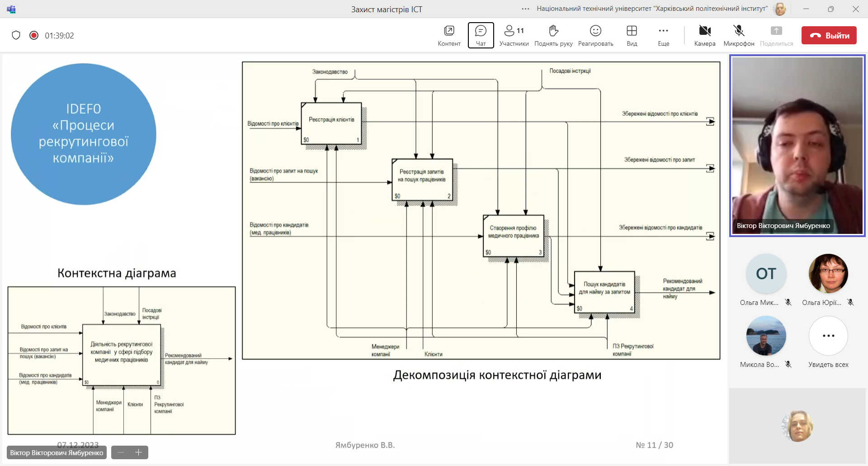The width and height of the screenshot is (868, 466).
Task: Leave the meeting with Выйти
Action: pos(829,35)
